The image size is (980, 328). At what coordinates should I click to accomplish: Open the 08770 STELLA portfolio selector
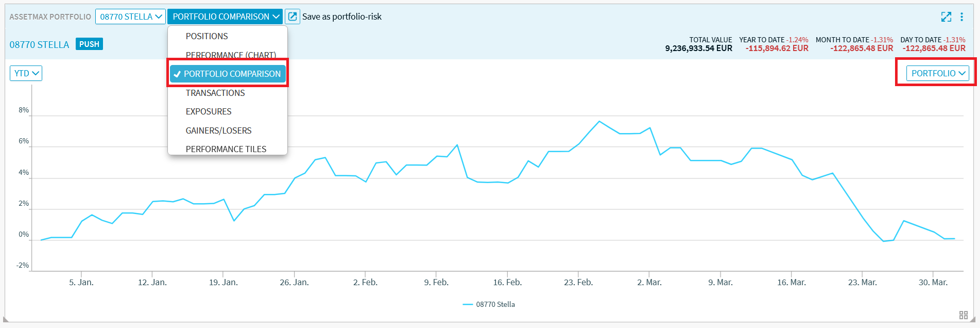click(130, 17)
